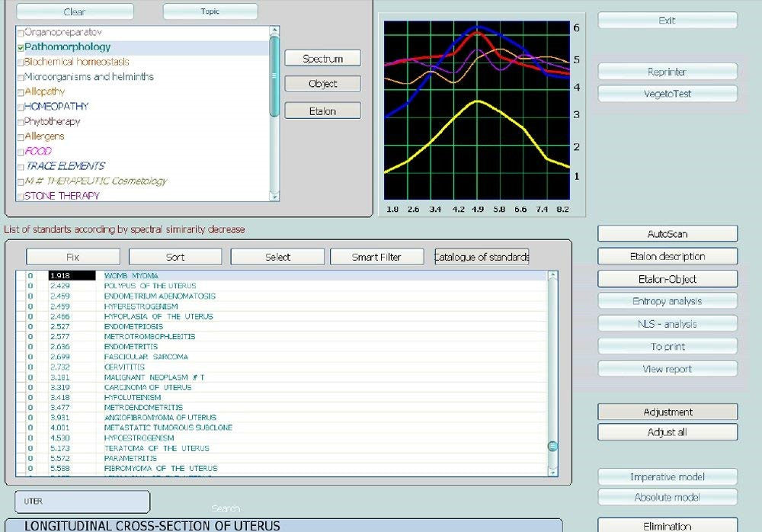The height and width of the screenshot is (532, 762).
Task: Open the Smart Filter
Action: (376, 257)
